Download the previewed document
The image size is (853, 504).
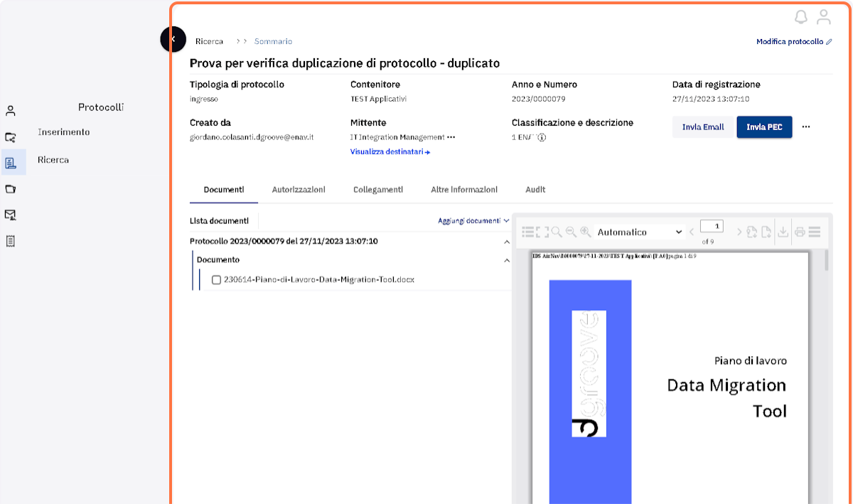pos(783,232)
